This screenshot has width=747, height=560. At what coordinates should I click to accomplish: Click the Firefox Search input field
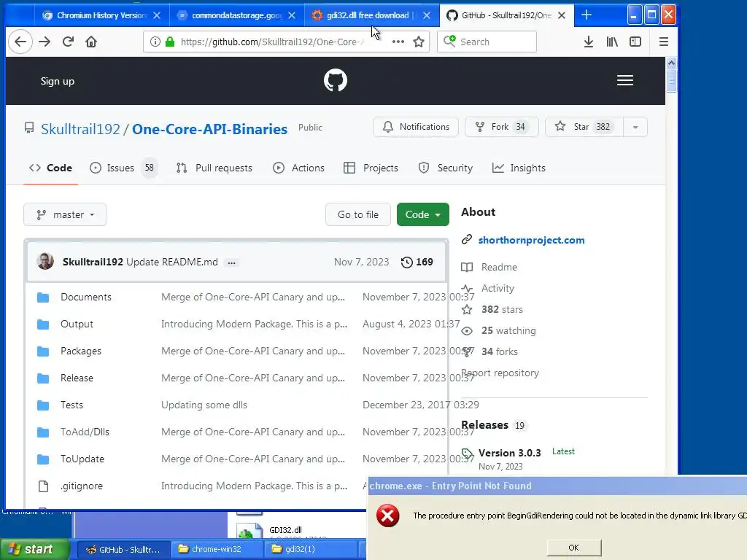click(487, 42)
